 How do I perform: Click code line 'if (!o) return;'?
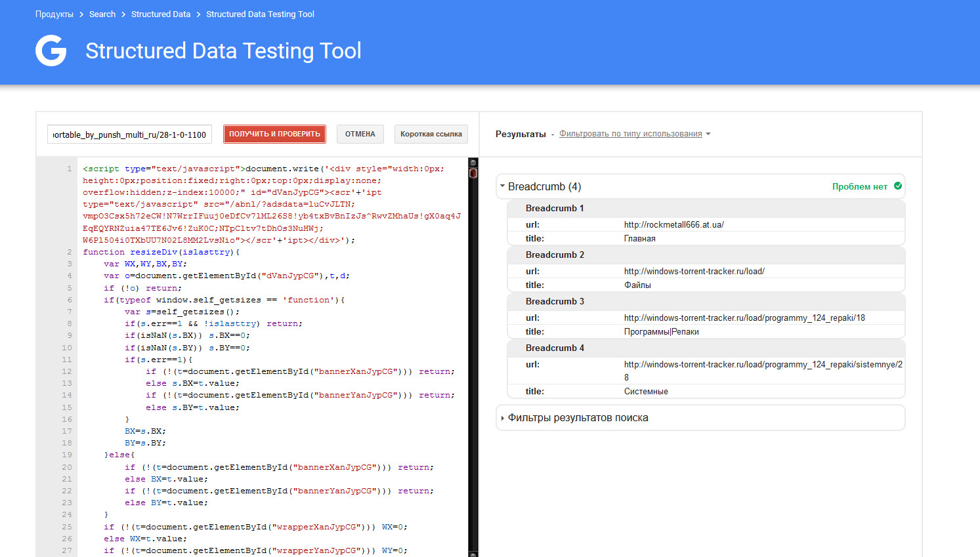tap(142, 288)
